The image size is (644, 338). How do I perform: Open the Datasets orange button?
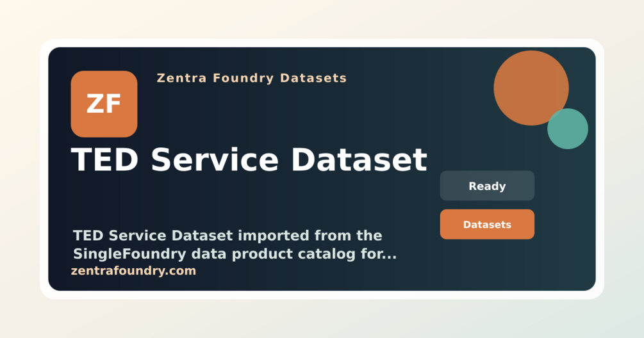coord(487,225)
